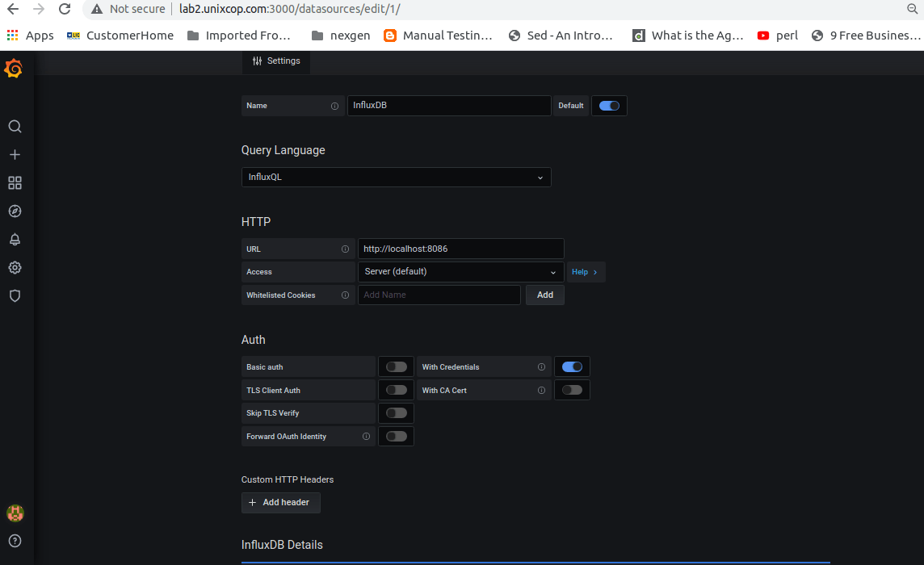This screenshot has height=565, width=924.
Task: Enable Skip TLS Verify switch
Action: [x=397, y=413]
